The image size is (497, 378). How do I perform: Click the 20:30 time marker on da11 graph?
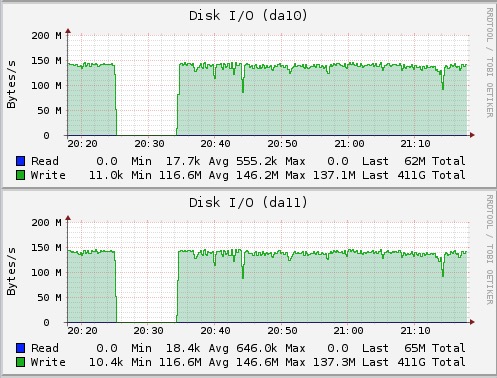149,331
